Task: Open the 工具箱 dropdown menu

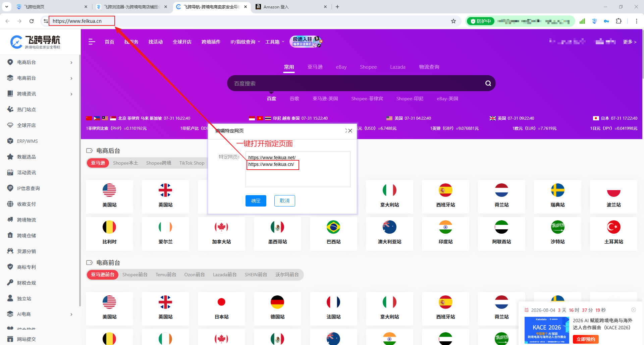Action: tap(275, 42)
